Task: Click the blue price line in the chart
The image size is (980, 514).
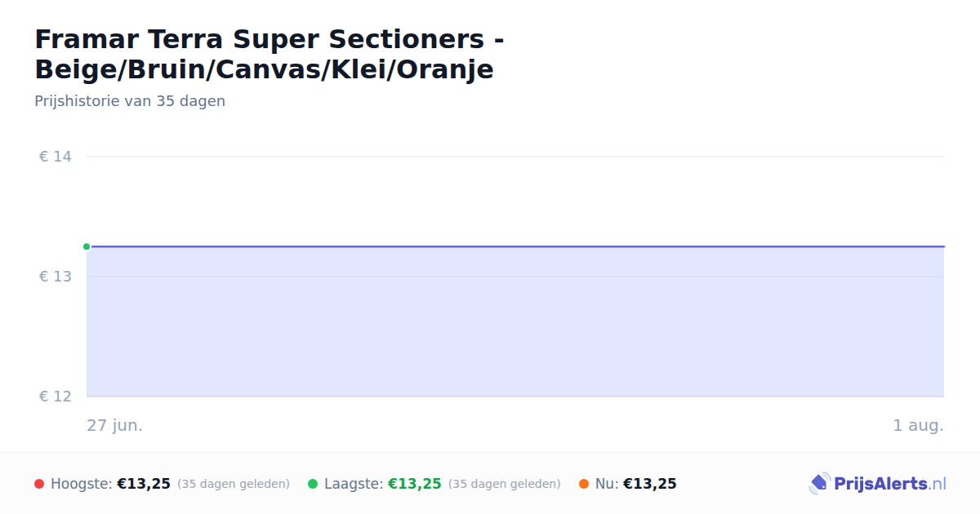Action: (515, 246)
